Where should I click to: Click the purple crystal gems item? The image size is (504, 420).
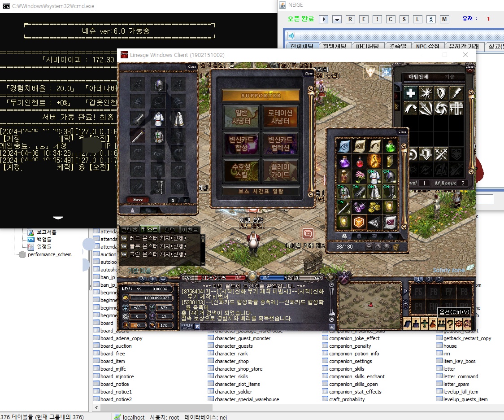[x=359, y=206]
